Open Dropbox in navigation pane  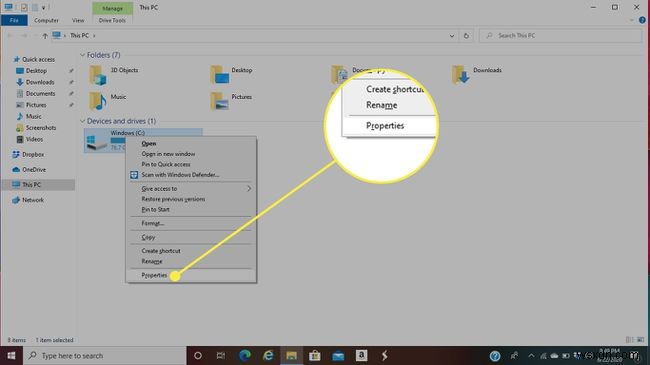pos(33,154)
